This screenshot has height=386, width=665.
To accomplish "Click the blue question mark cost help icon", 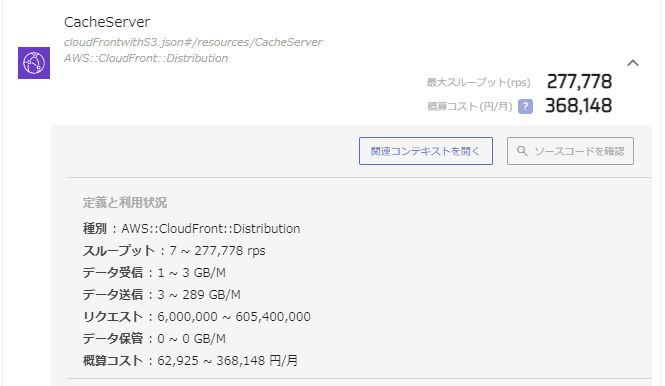I will pyautogui.click(x=525, y=106).
